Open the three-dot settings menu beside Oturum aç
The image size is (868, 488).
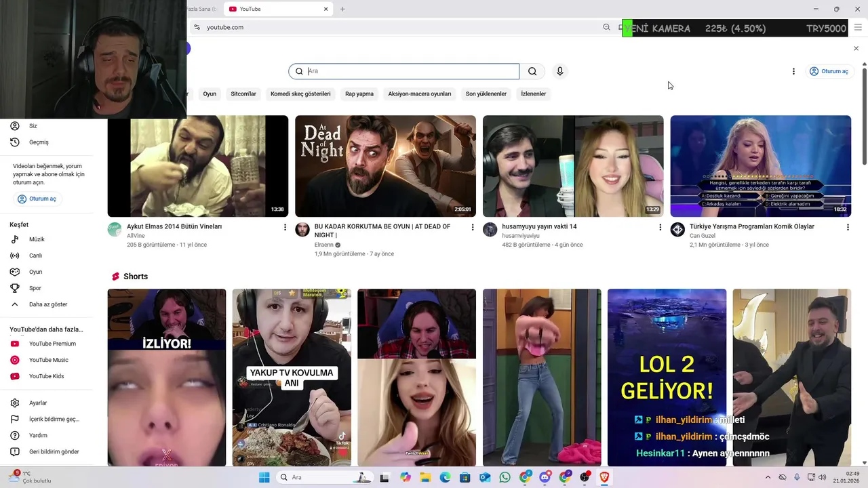[793, 71]
